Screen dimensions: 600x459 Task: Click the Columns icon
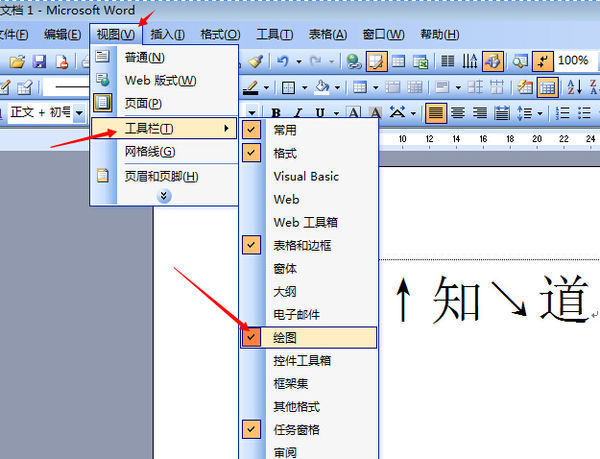tap(447, 62)
